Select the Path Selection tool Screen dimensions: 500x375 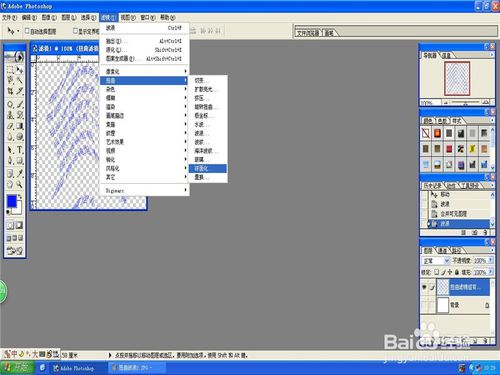(10, 150)
